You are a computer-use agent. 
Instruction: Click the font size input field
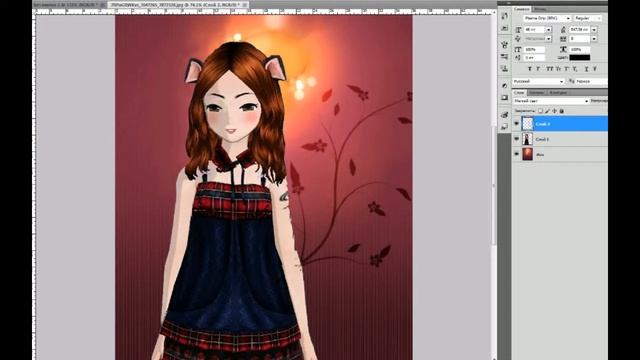(535, 30)
